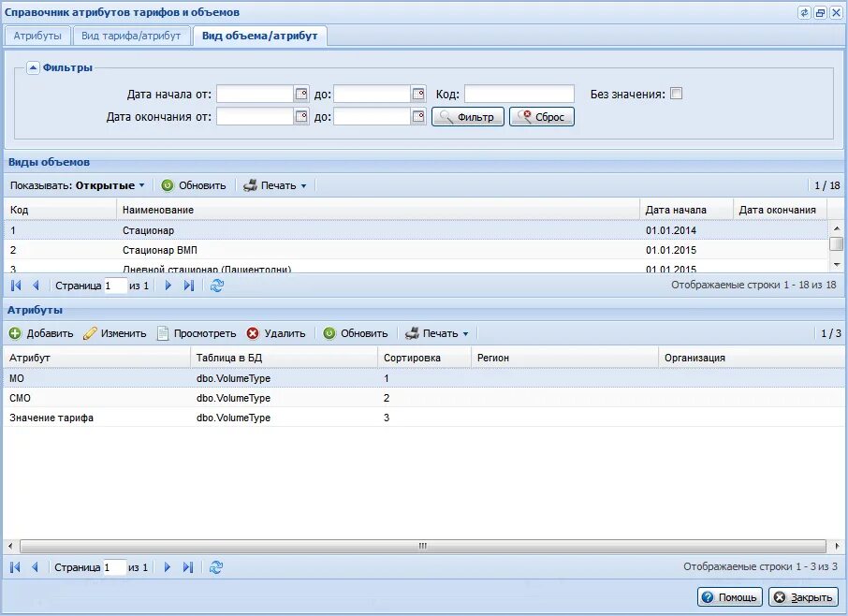The image size is (848, 616).
Task: Click Удалить to delete attribute
Action: click(276, 333)
